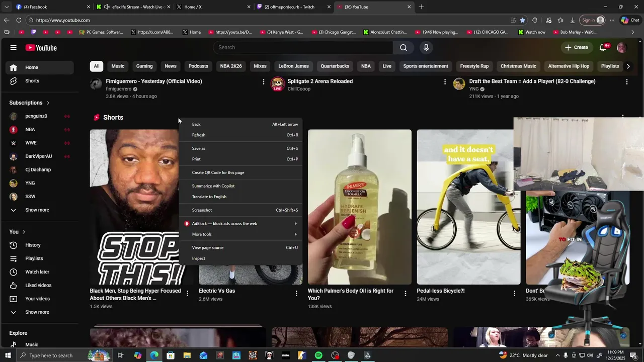Choose Print in context menu
This screenshot has width=644, height=362.
tap(240, 159)
